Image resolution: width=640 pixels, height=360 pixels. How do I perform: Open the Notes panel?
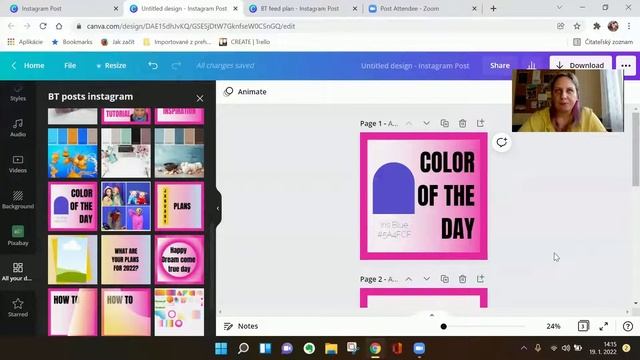[241, 326]
